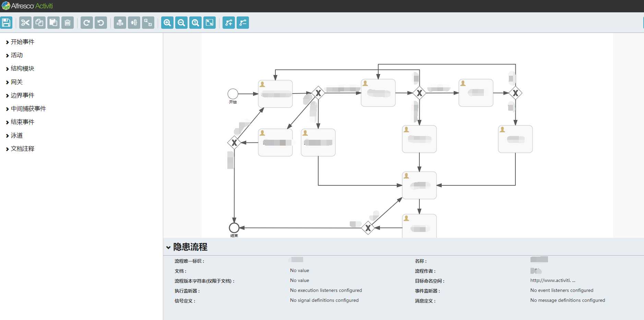
Task: Click the Redo arrow icon
Action: [x=87, y=23]
